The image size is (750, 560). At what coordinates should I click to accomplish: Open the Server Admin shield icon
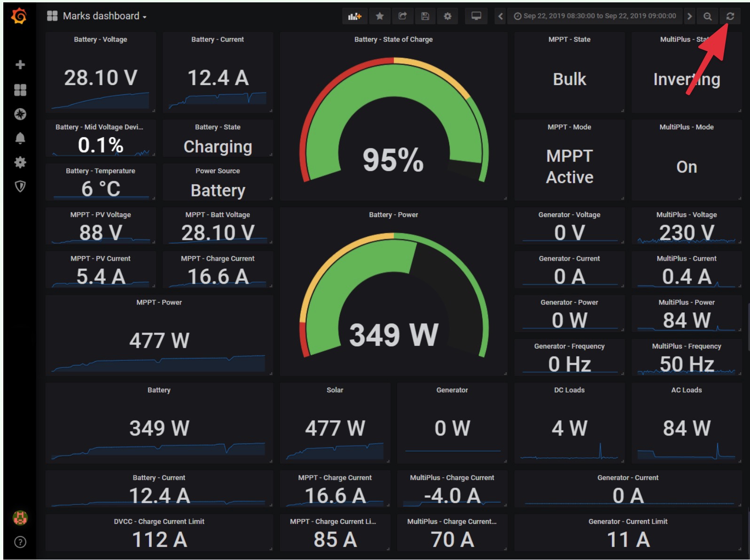point(20,187)
